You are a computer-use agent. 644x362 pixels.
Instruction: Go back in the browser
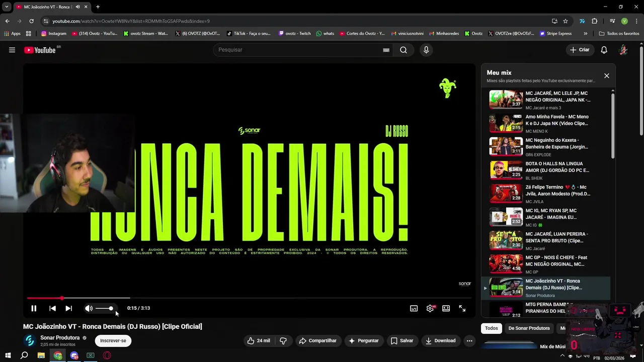point(7,21)
